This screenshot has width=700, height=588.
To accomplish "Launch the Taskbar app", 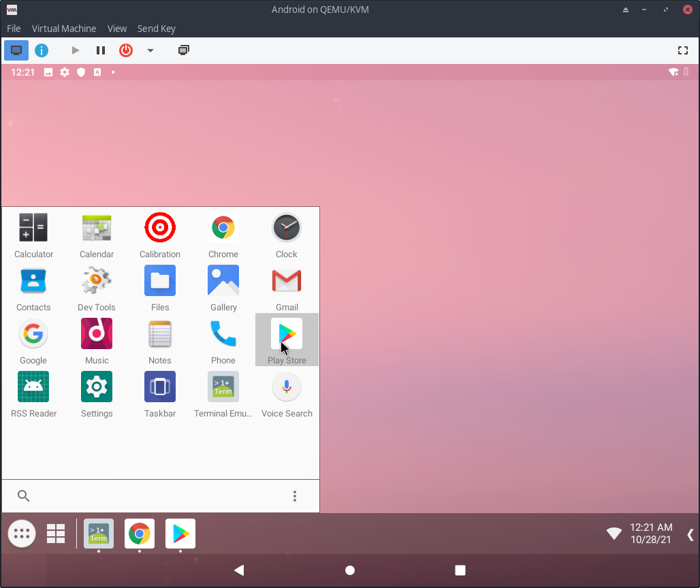I will [x=160, y=394].
